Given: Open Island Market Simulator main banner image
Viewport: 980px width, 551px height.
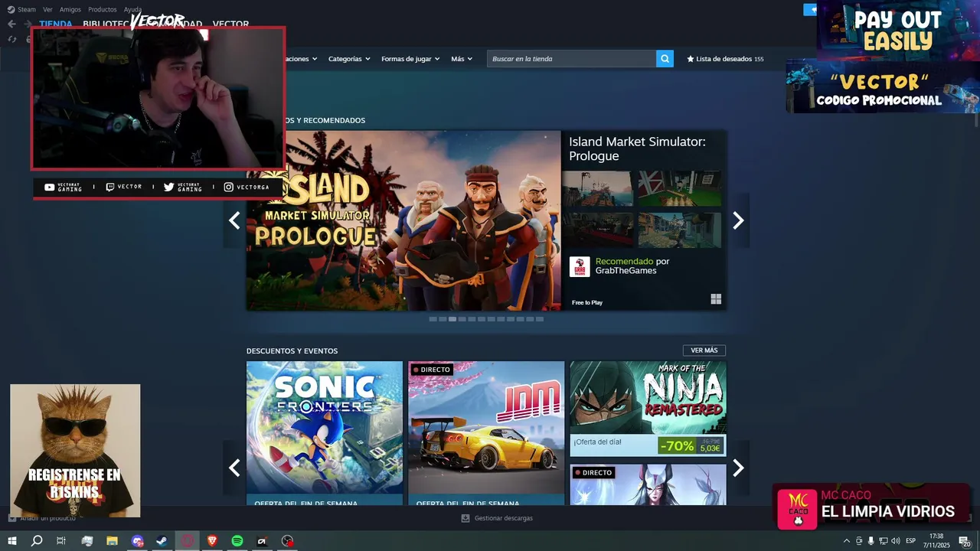Looking at the screenshot, I should point(403,220).
